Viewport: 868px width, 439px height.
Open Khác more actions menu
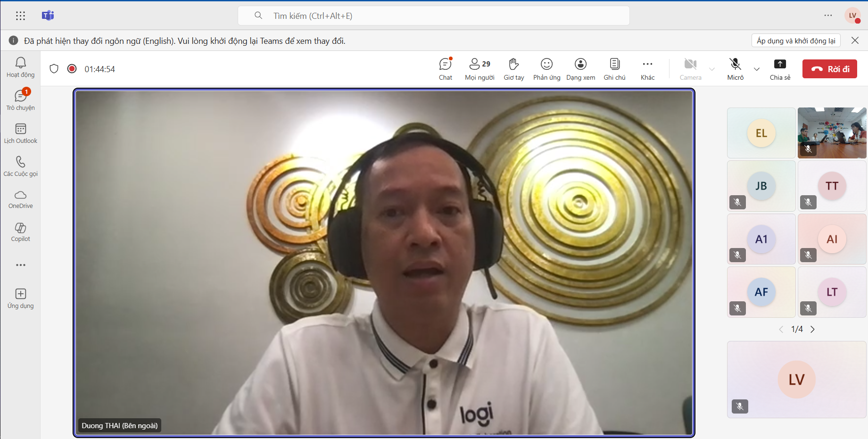[x=647, y=69]
